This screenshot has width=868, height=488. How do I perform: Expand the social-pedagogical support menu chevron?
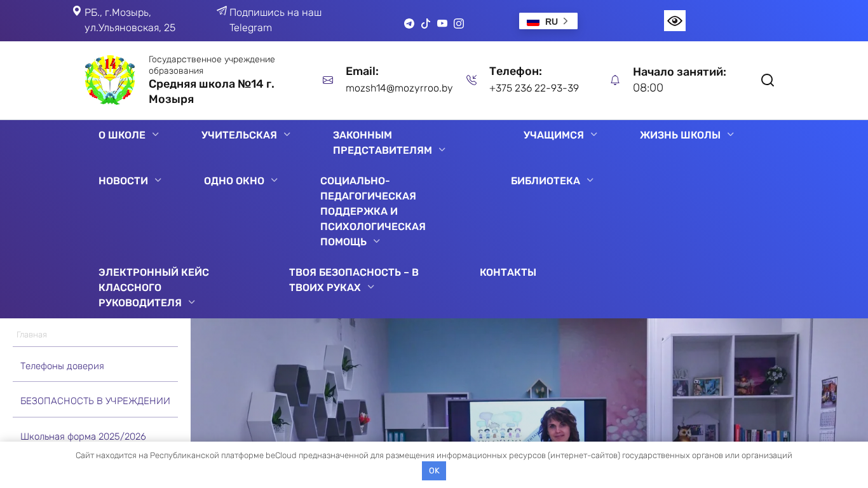(x=377, y=241)
